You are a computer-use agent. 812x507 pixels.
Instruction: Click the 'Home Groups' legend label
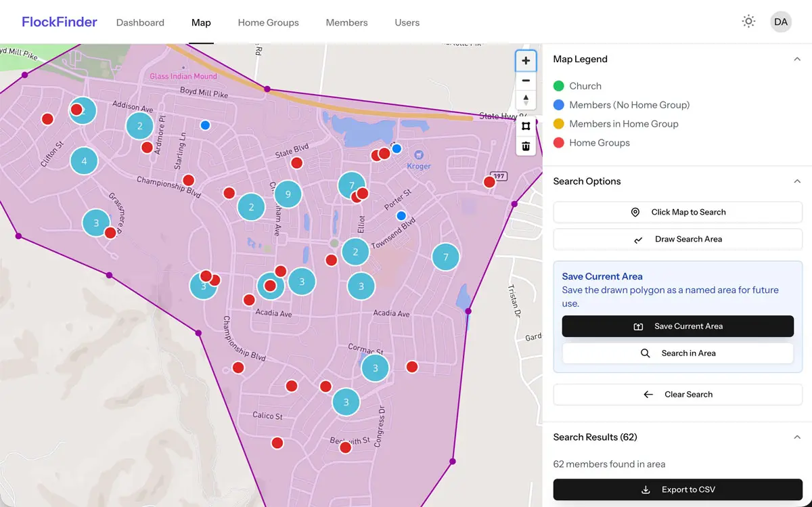tap(600, 143)
